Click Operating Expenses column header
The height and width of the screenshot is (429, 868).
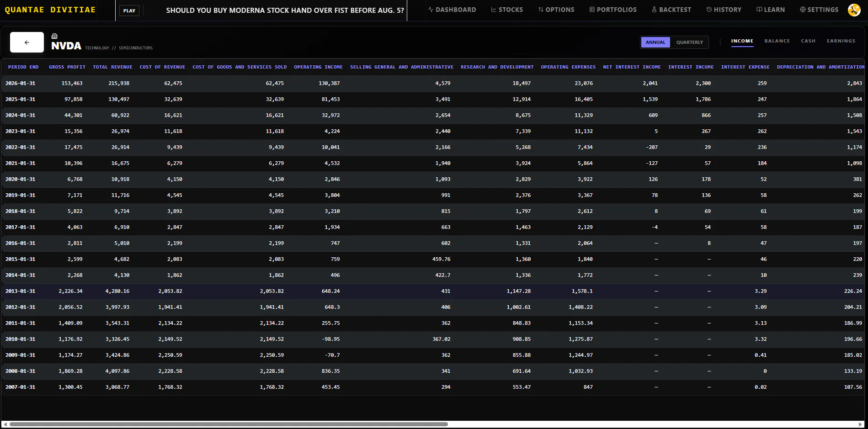[x=568, y=67]
